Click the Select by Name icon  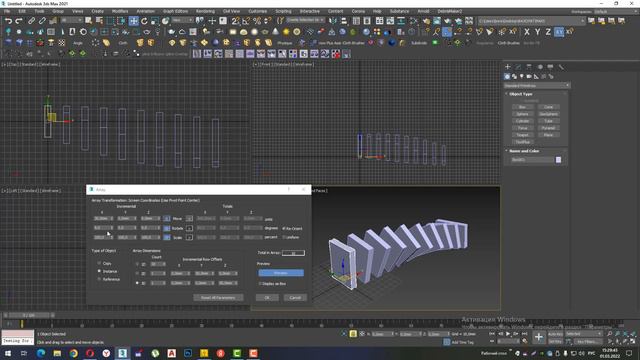click(99, 21)
